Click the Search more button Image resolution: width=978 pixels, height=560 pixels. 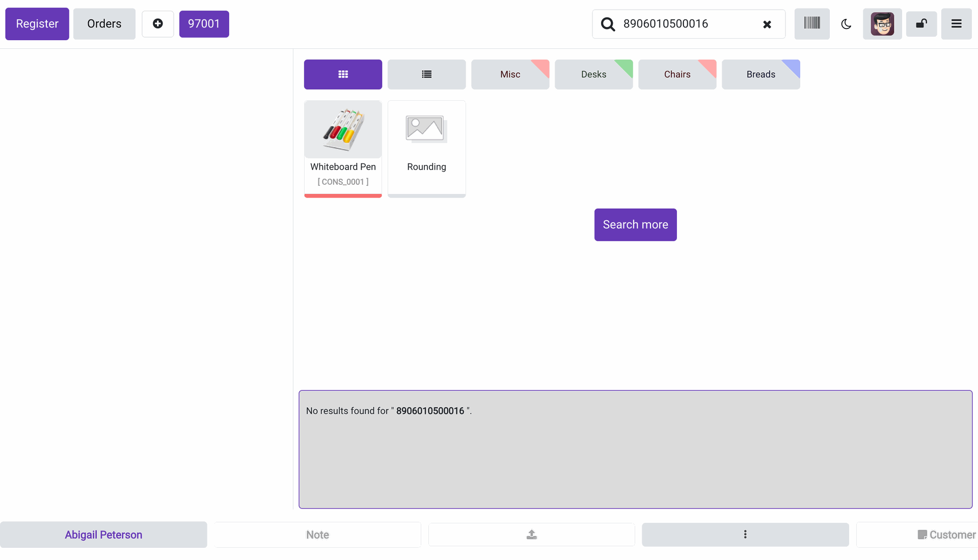pyautogui.click(x=636, y=225)
